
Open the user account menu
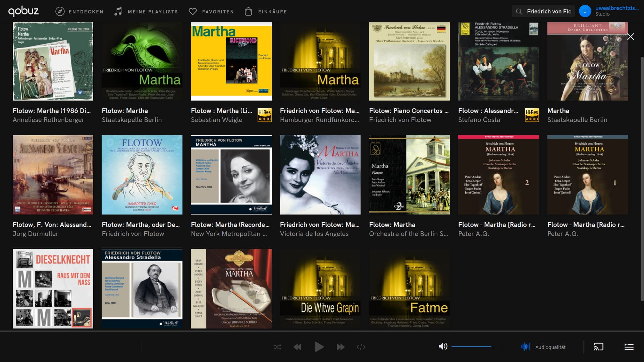pos(585,11)
